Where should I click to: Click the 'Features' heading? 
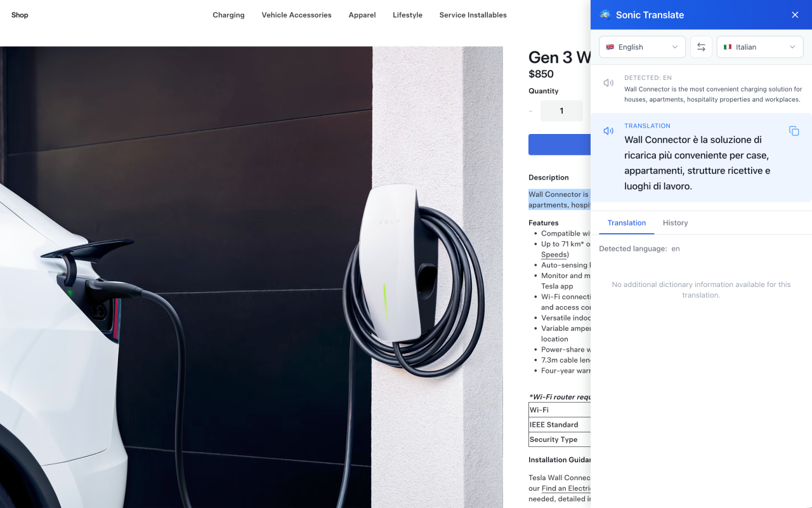[x=544, y=223]
